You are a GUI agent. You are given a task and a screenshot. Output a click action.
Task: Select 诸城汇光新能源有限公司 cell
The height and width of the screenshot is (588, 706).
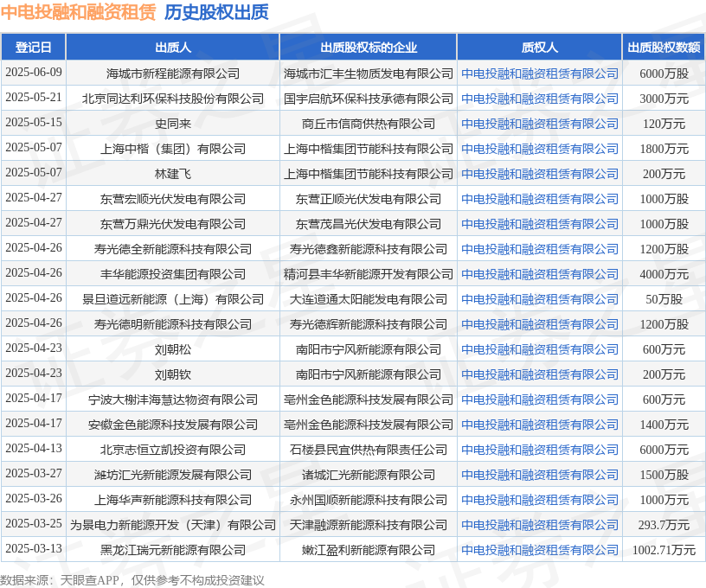(x=369, y=475)
